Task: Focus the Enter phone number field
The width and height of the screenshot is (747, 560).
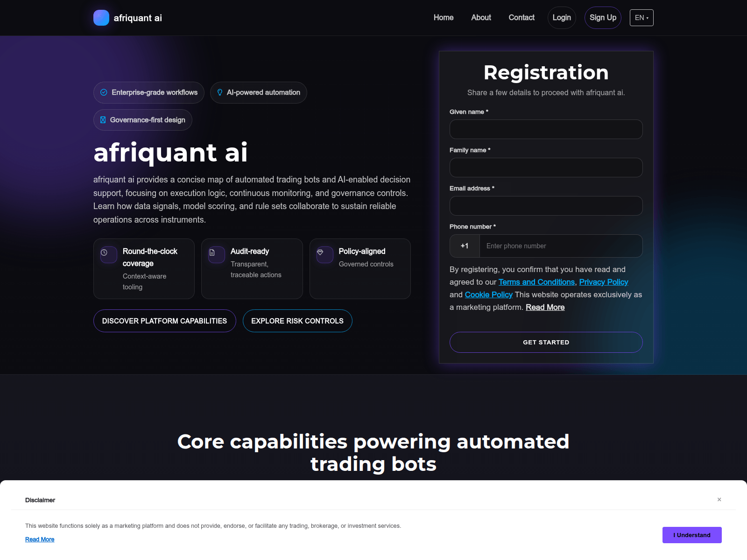Action: (561, 246)
